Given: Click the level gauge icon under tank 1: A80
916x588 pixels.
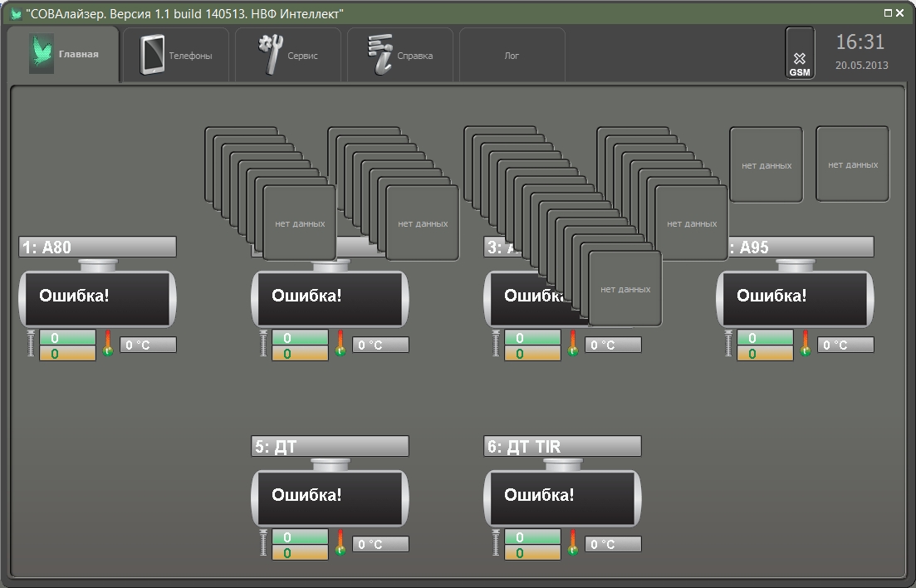Looking at the screenshot, I should (31, 343).
